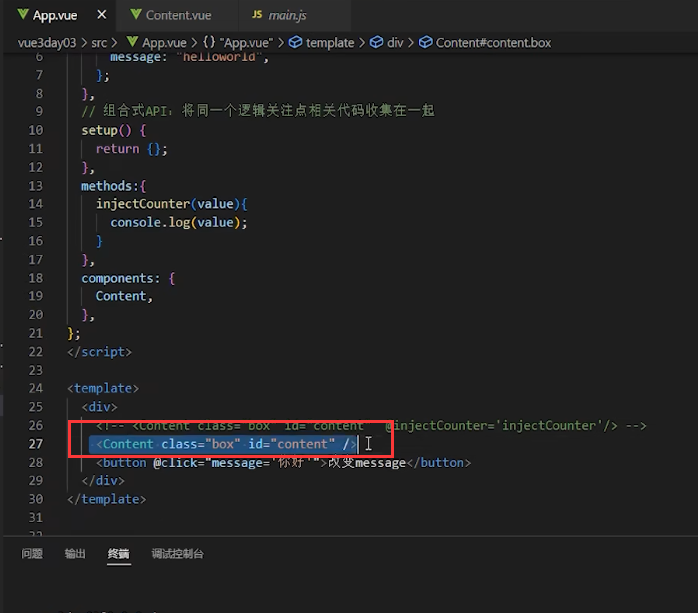Select App.vue file in the breadcrumb
698x613 pixels.
coord(164,43)
